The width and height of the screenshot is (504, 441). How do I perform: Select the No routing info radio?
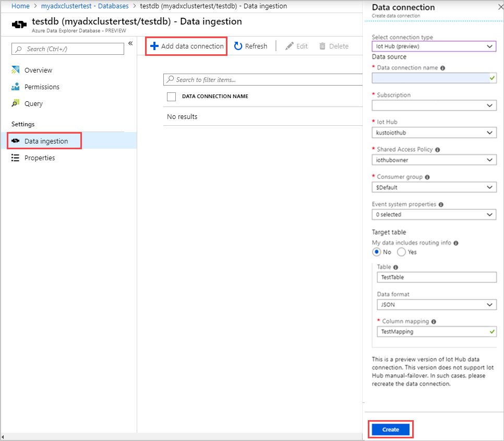click(x=376, y=252)
